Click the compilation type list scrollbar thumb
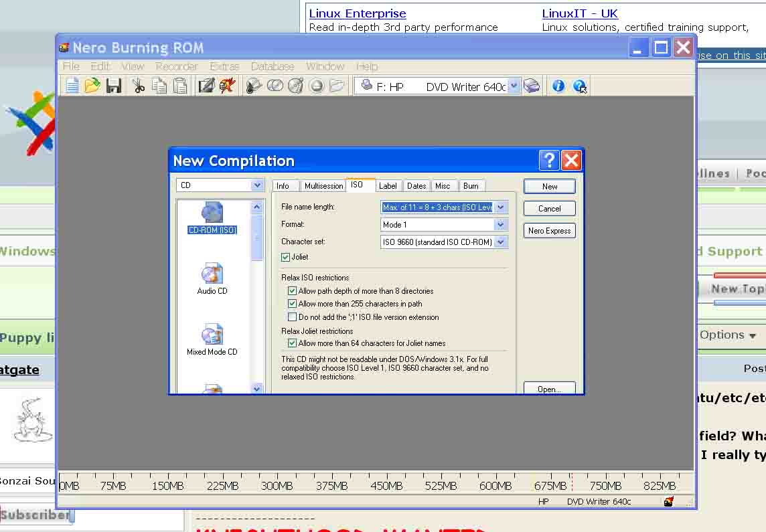 pos(257,237)
